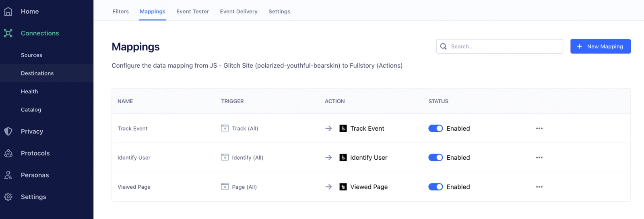Open the Protocols section label
Viewport: 644px width, 219px height.
point(35,153)
